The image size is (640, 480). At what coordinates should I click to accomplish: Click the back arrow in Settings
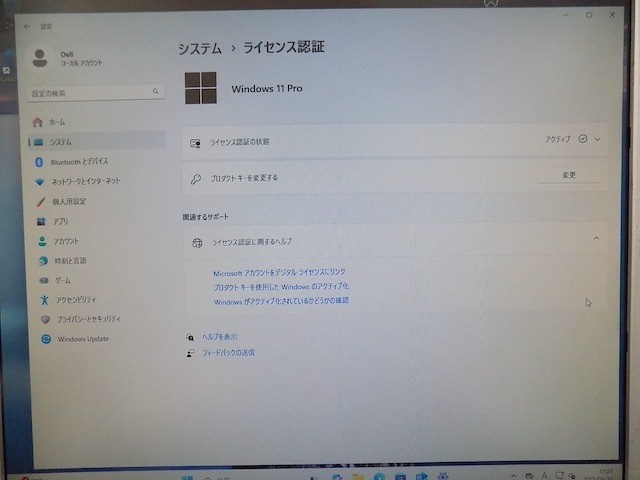(x=27, y=27)
